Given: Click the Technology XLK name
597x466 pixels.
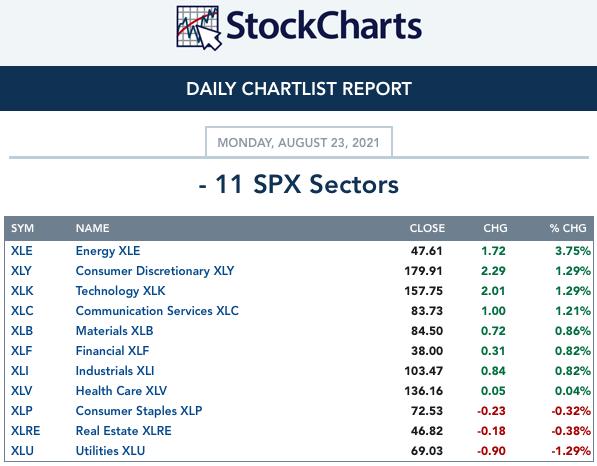Looking at the screenshot, I should 120,291.
